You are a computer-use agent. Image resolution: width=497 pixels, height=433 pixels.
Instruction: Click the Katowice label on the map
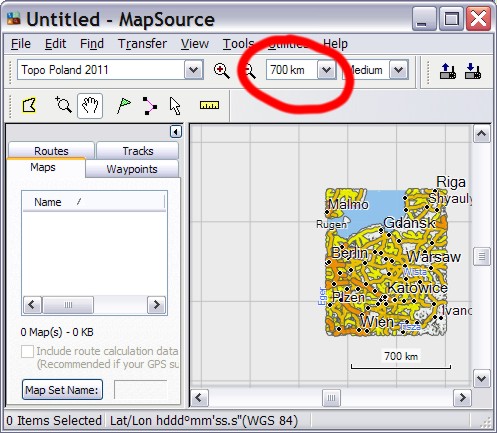(x=418, y=287)
